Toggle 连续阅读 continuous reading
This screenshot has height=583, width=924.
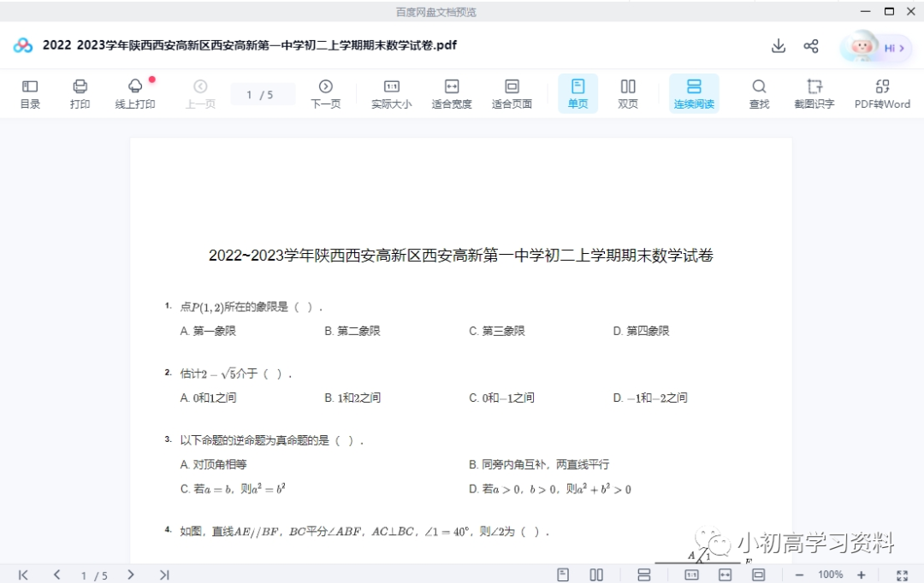point(694,94)
